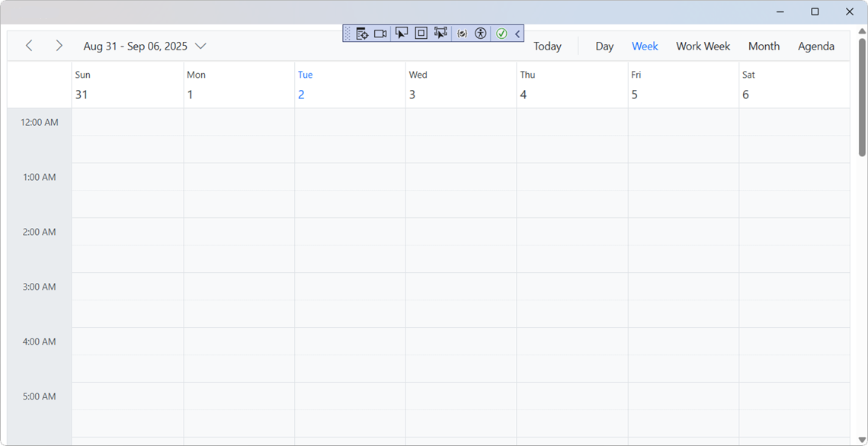This screenshot has height=446, width=868.
Task: Navigate to the previous week
Action: 29,45
